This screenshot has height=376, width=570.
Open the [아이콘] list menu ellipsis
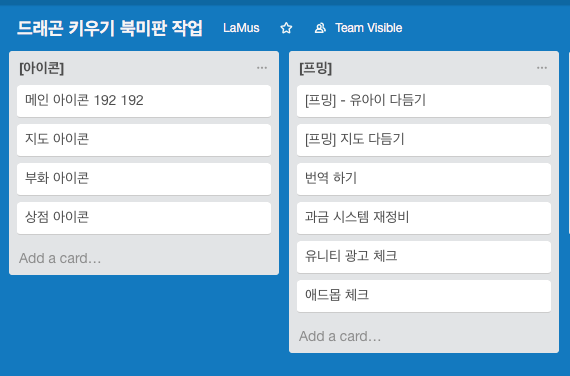point(262,68)
